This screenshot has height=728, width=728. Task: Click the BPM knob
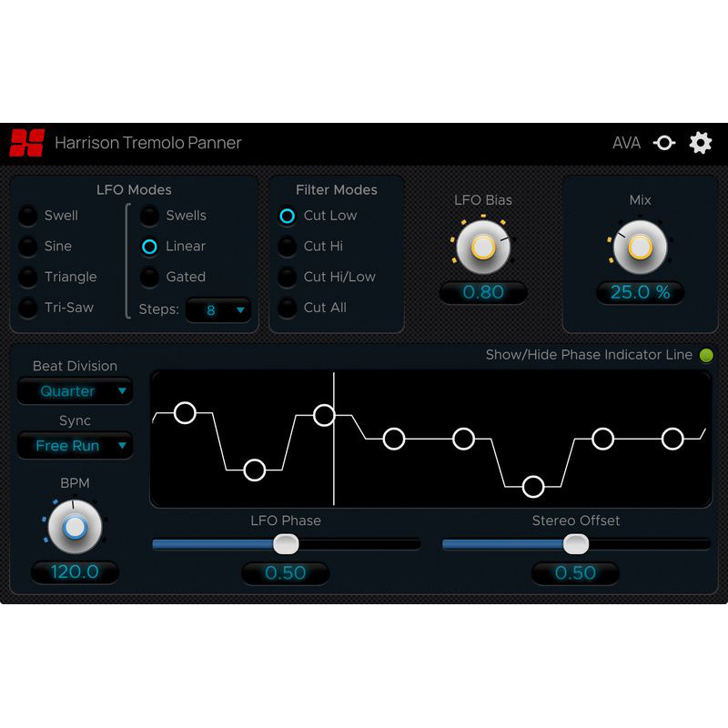pos(75,527)
